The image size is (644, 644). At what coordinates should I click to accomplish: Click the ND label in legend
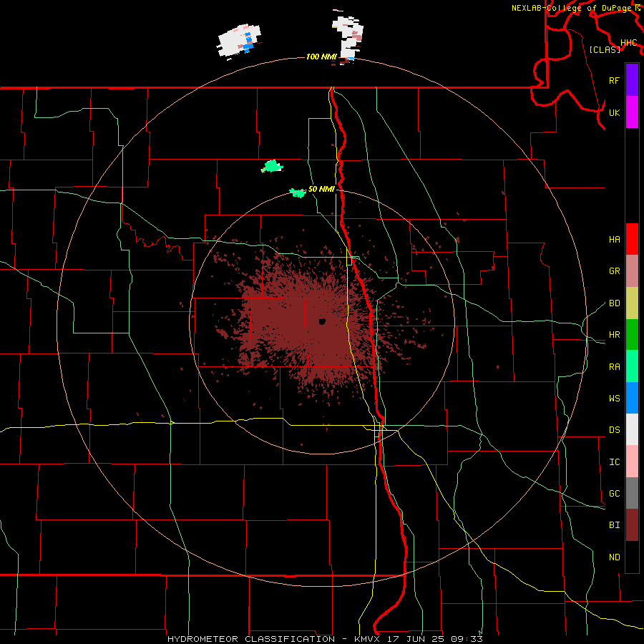click(x=614, y=557)
